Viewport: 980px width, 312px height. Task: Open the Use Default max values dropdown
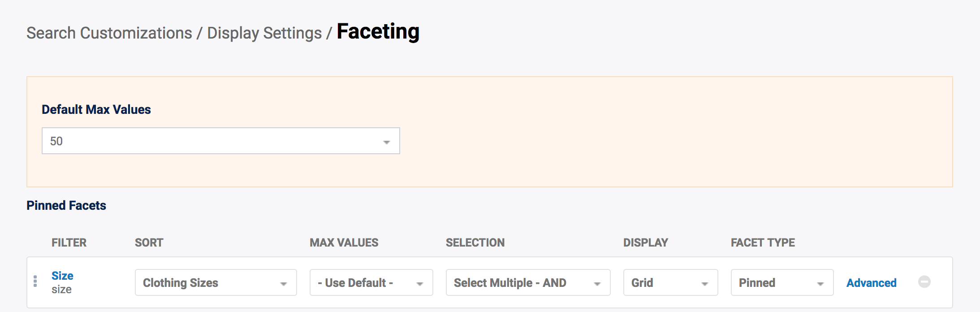click(x=371, y=283)
